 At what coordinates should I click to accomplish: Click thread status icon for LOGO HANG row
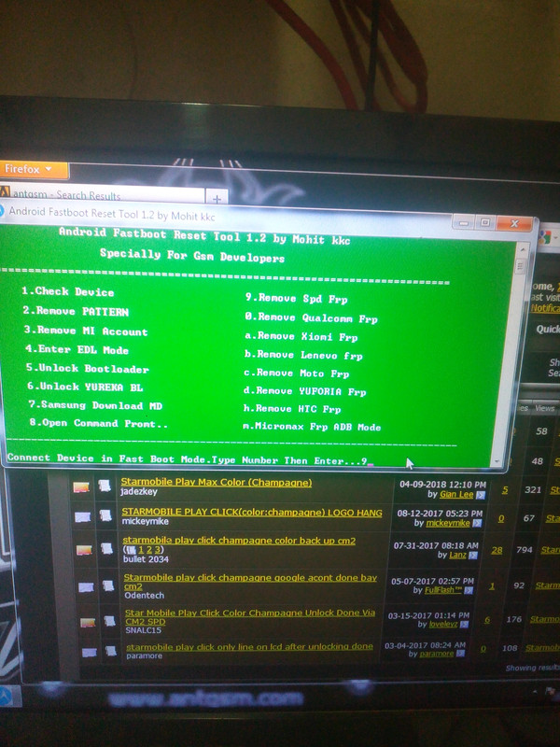click(x=83, y=517)
